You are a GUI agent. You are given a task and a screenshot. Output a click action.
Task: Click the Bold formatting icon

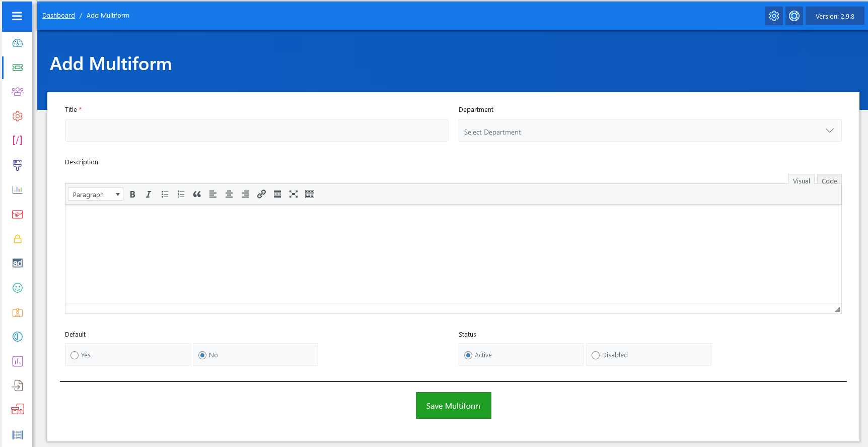(x=132, y=195)
